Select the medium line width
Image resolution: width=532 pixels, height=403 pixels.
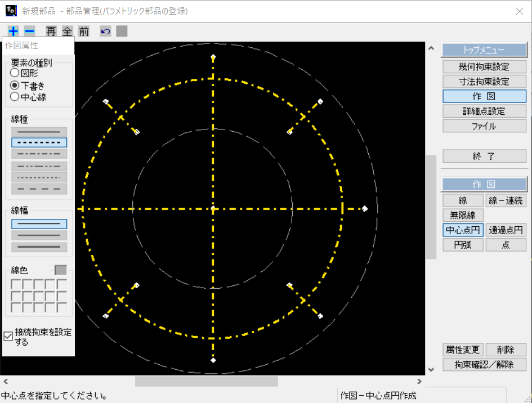(x=39, y=235)
